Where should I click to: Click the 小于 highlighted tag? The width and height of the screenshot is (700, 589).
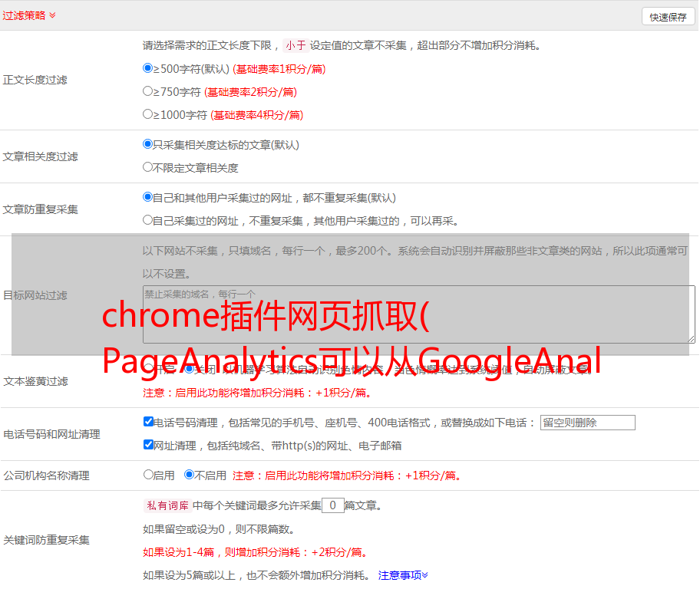296,45
